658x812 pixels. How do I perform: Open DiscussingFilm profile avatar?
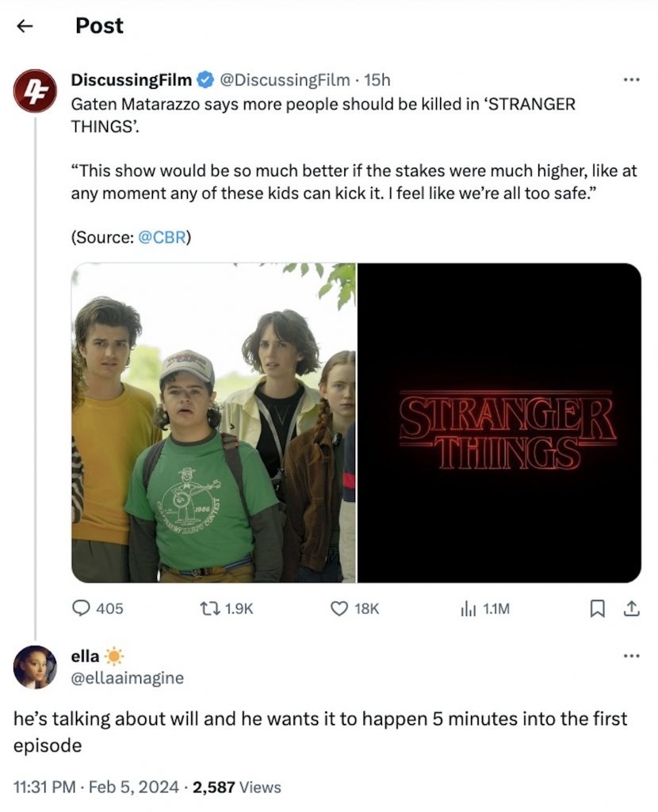point(36,90)
